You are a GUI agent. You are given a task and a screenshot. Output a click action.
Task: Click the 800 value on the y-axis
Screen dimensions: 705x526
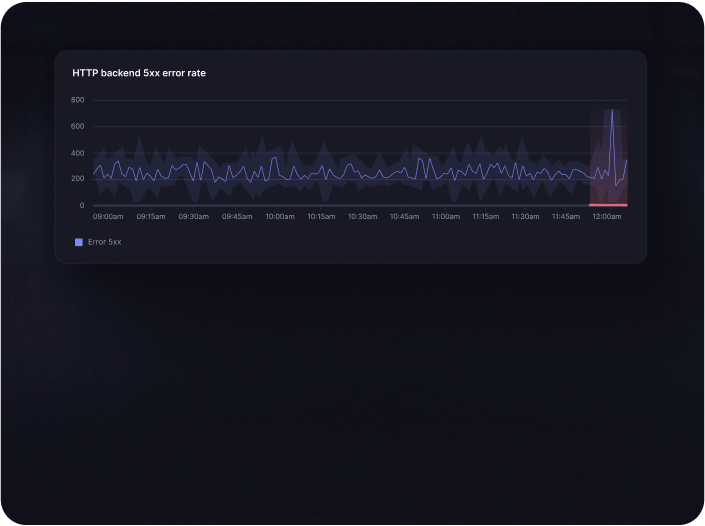pyautogui.click(x=78, y=100)
